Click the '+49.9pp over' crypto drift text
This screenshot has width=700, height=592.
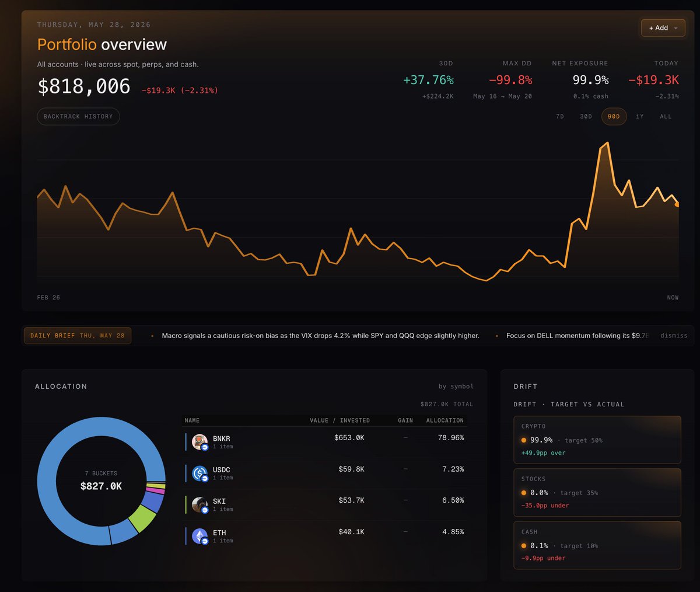[543, 453]
